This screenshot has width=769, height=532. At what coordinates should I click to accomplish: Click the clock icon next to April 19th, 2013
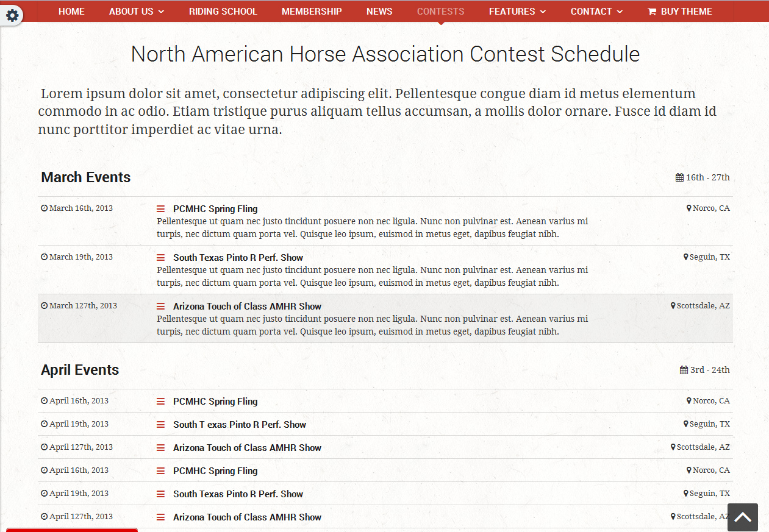(43, 424)
